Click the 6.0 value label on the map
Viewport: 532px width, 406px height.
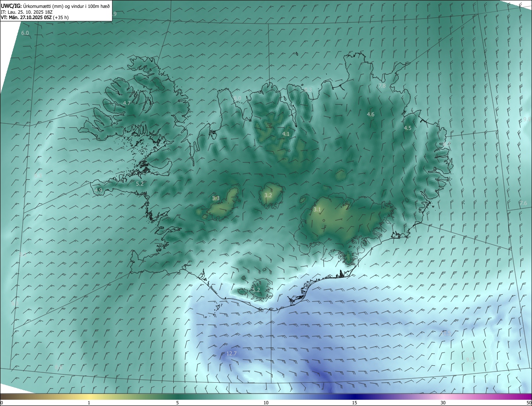[25, 33]
